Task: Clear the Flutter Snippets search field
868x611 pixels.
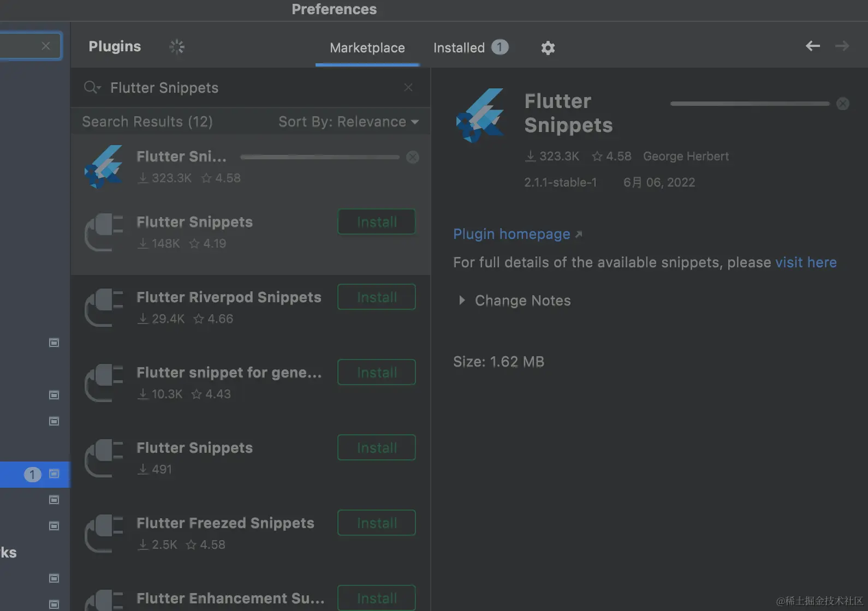Action: point(408,87)
